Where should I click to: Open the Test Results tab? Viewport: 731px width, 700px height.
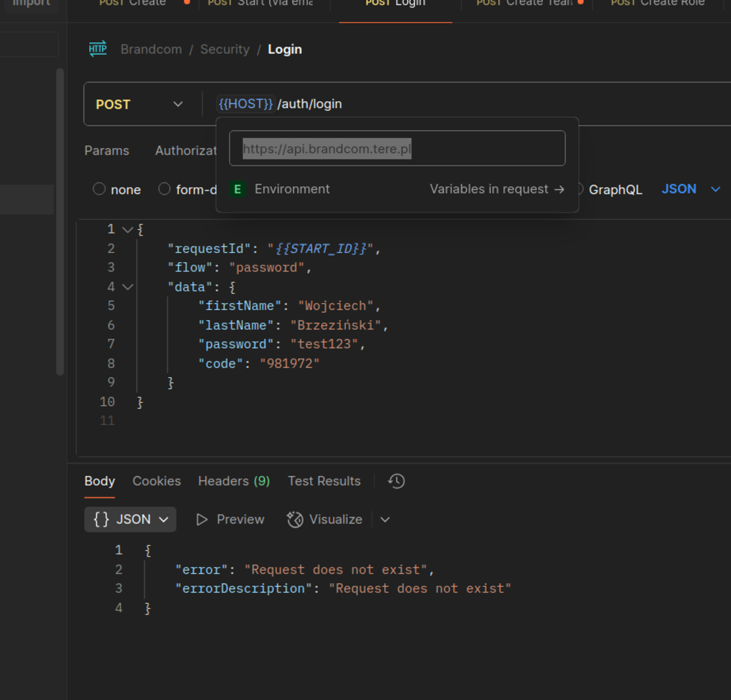tap(324, 481)
